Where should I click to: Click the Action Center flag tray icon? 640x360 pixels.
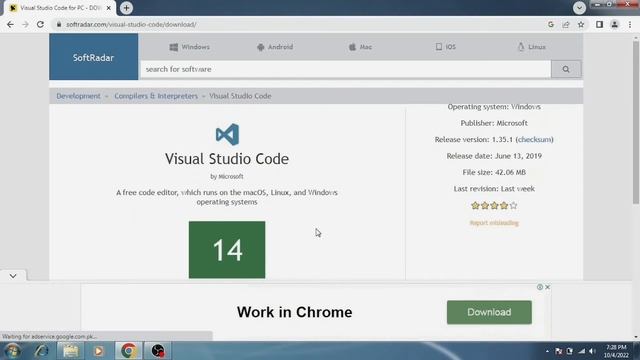pos(559,351)
